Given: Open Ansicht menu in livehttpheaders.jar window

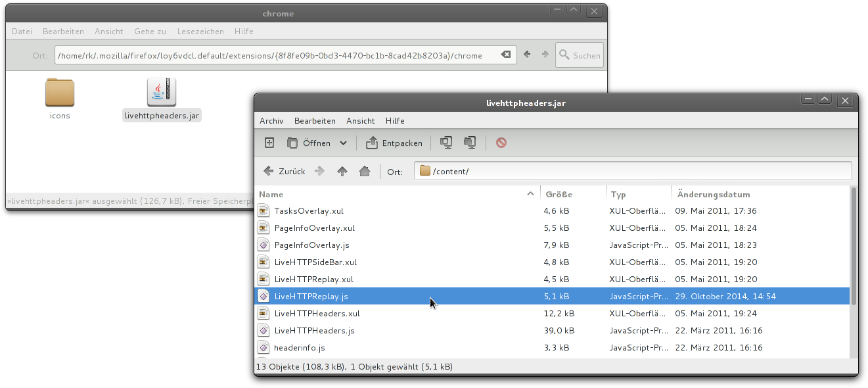Looking at the screenshot, I should click(x=361, y=121).
